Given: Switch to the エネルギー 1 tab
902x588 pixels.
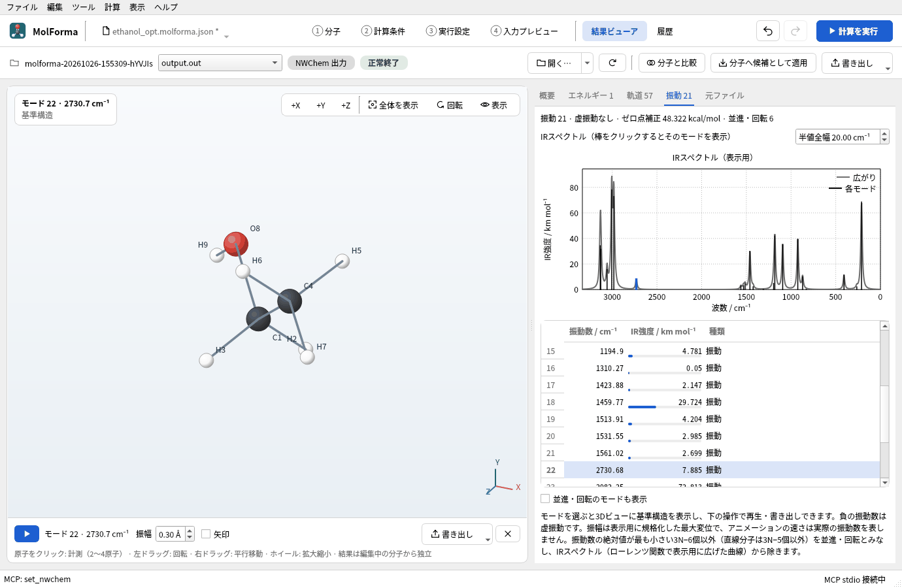Looking at the screenshot, I should [x=590, y=95].
